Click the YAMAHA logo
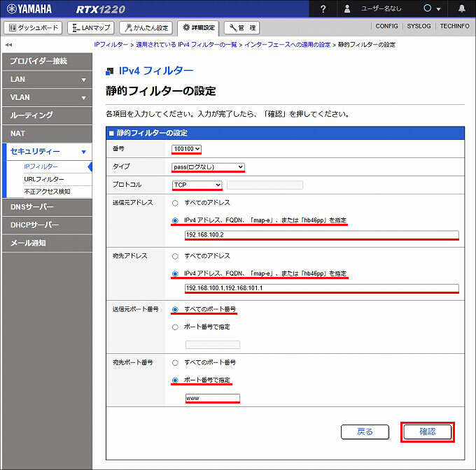The width and height of the screenshot is (476, 470). [29, 9]
